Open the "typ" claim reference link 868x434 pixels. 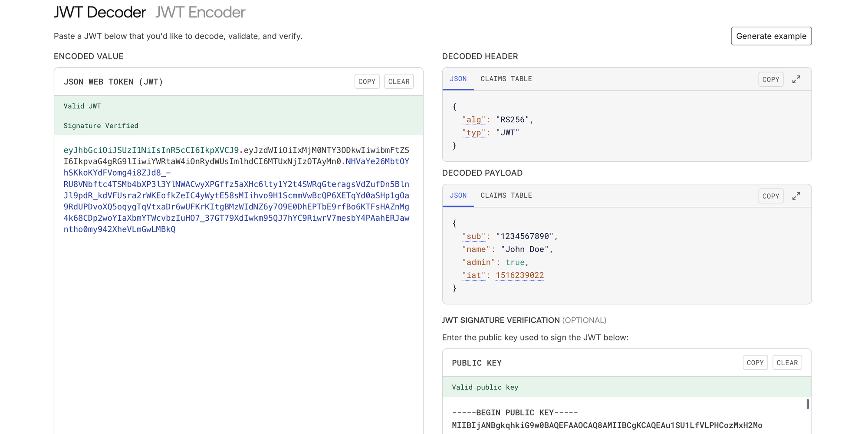pos(474,132)
